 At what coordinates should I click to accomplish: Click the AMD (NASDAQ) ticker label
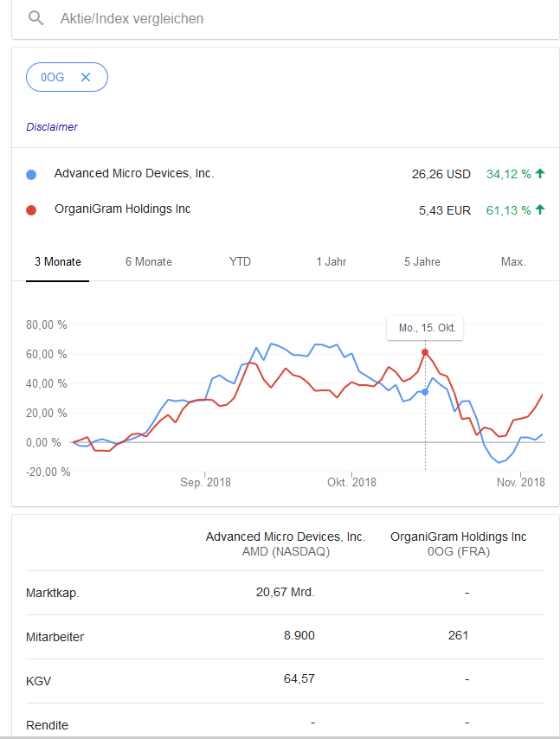tap(286, 551)
